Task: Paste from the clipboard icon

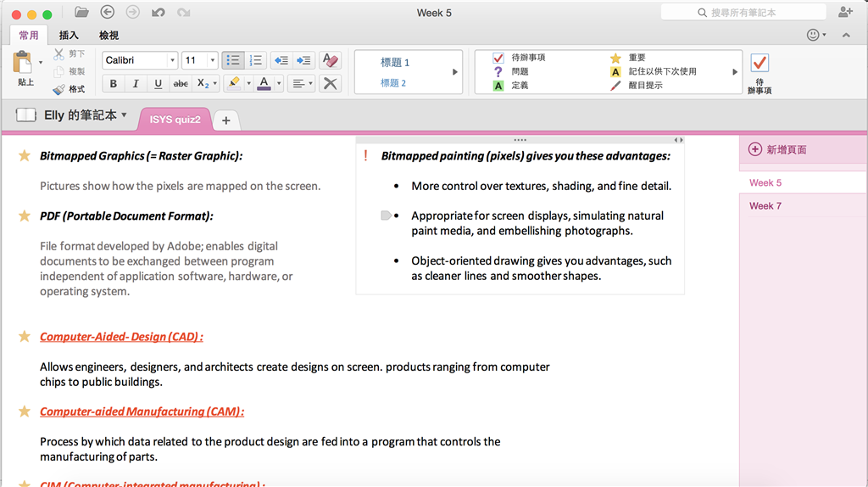Action: point(23,63)
